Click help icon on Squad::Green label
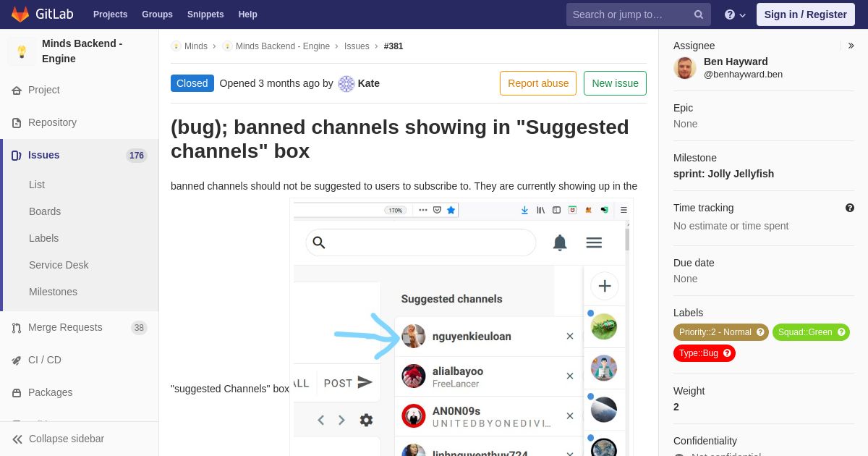Viewport: 868px width, 456px height. click(x=841, y=332)
